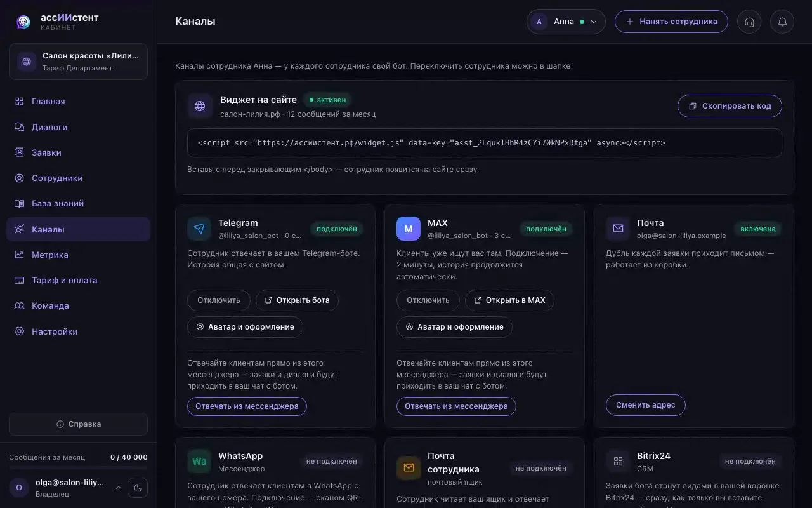Open Аватар и оформление for Telegram
This screenshot has width=812, height=508.
click(x=245, y=327)
